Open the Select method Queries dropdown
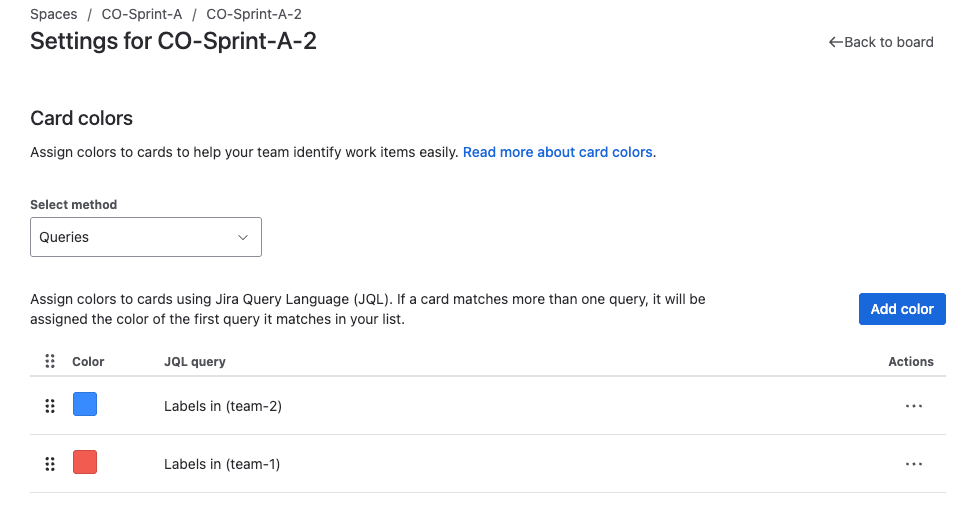 click(x=146, y=237)
